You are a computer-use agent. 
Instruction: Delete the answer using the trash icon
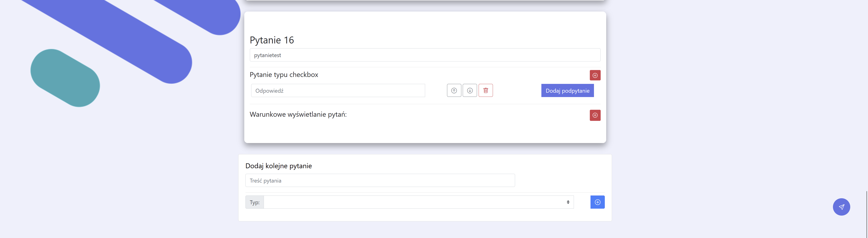point(485,91)
